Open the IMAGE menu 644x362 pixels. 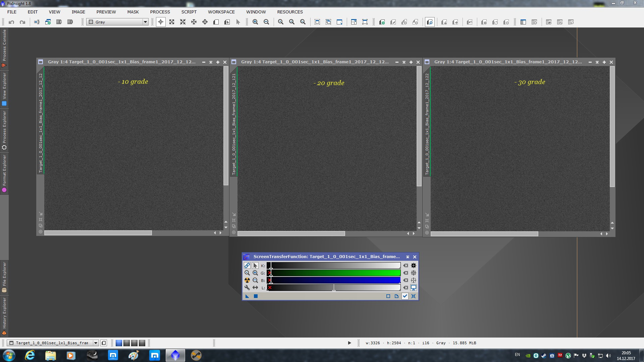[78, 12]
